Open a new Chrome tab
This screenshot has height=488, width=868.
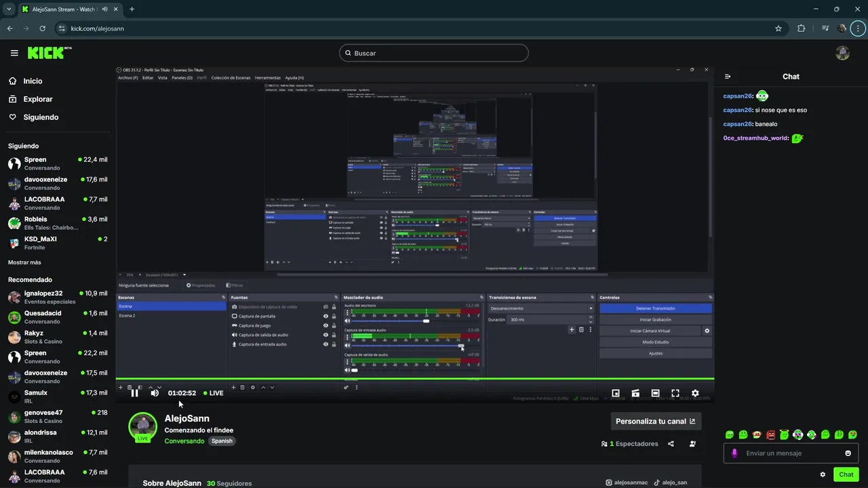(x=132, y=9)
